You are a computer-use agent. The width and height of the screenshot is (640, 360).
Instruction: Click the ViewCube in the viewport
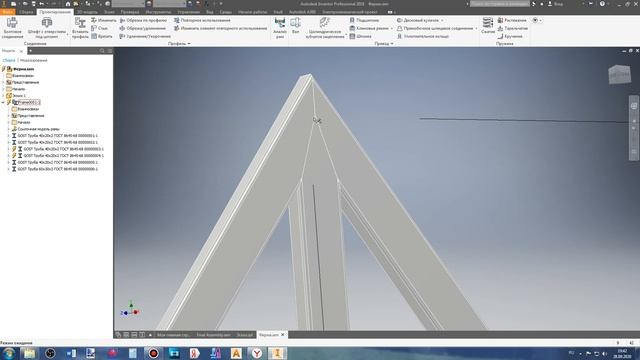[620, 74]
